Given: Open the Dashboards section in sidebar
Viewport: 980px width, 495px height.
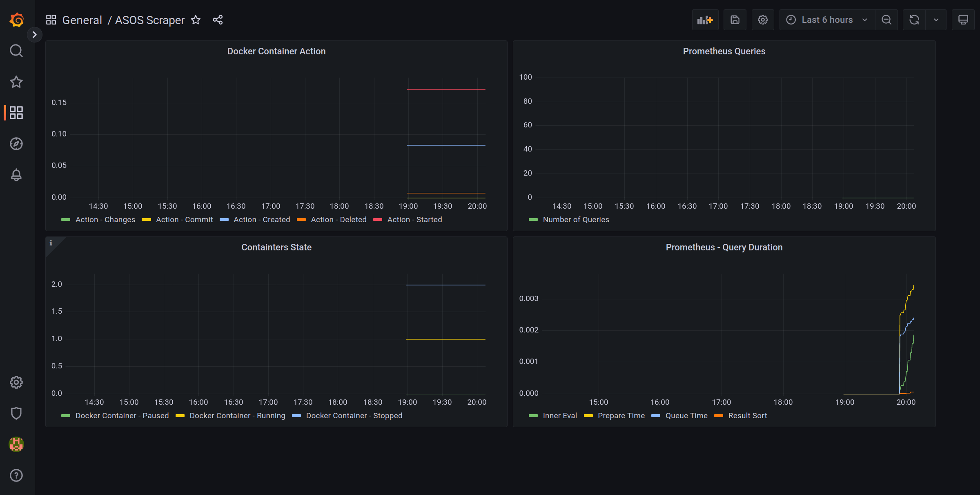Looking at the screenshot, I should 16,113.
